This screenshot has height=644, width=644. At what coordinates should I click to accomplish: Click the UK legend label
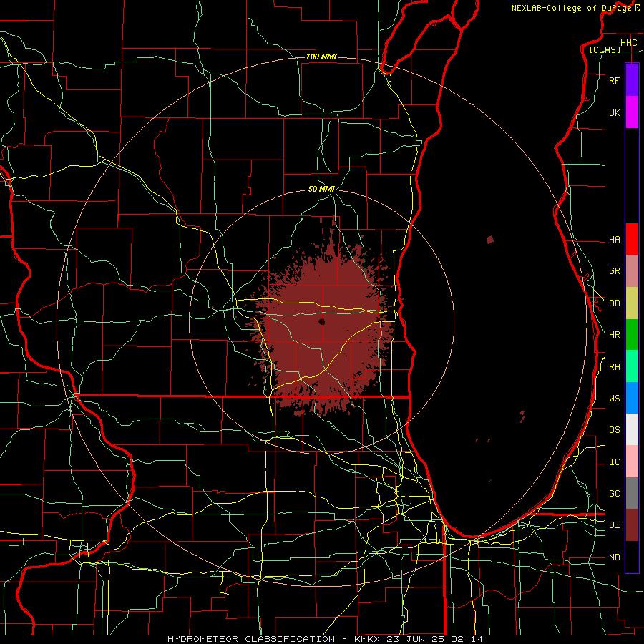pyautogui.click(x=614, y=112)
